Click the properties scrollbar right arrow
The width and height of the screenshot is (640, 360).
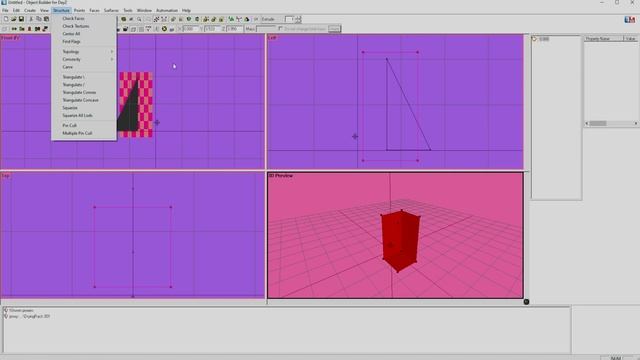point(636,123)
